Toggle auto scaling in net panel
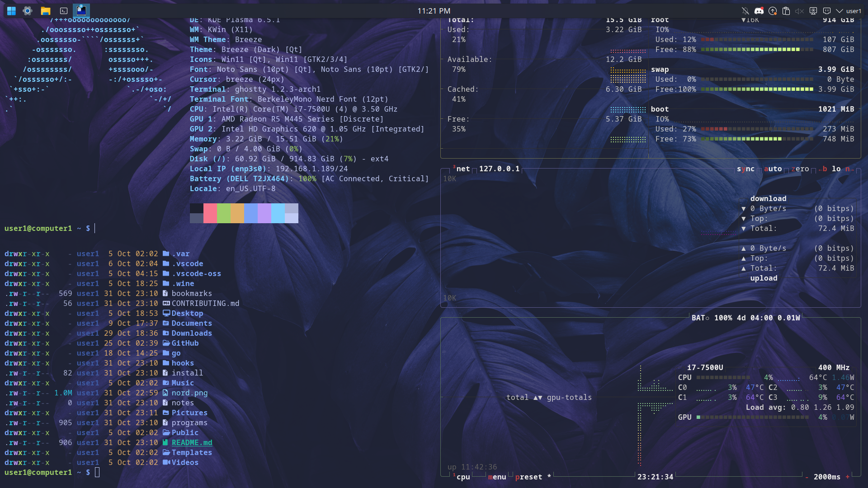Screen dimensions: 868x488 coord(773,169)
